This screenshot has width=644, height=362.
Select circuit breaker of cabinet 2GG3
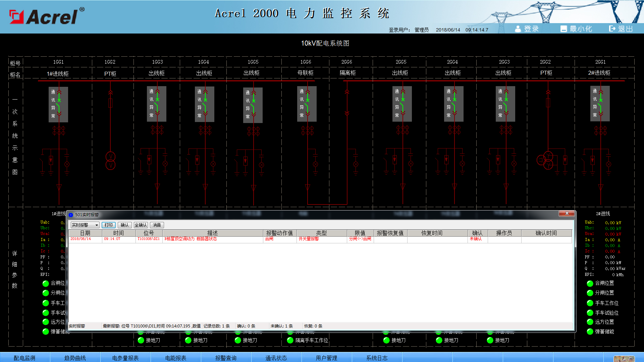point(505,104)
